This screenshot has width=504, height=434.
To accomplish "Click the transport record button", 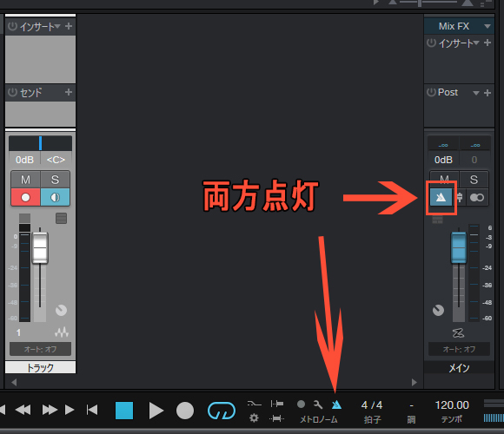I will [185, 411].
